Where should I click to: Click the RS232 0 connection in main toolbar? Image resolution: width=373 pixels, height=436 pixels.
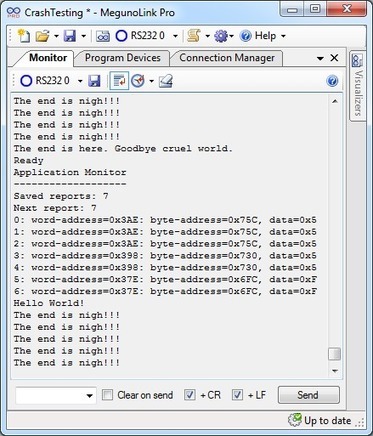140,36
